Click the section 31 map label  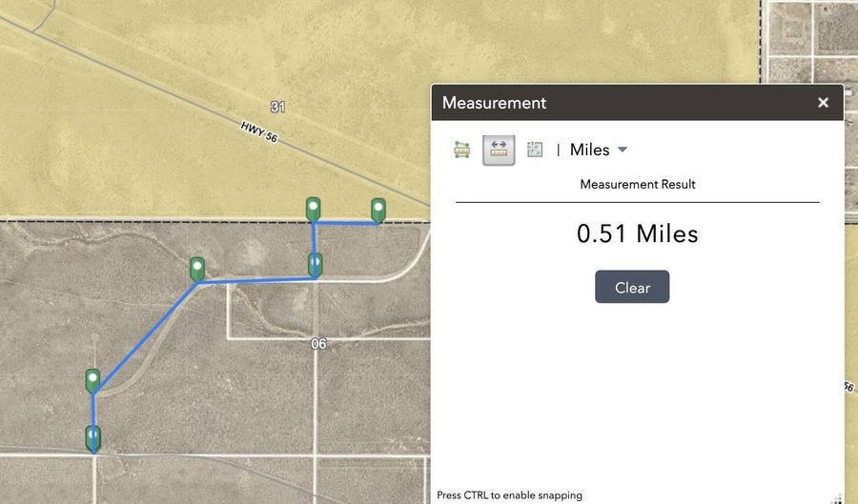(x=277, y=107)
